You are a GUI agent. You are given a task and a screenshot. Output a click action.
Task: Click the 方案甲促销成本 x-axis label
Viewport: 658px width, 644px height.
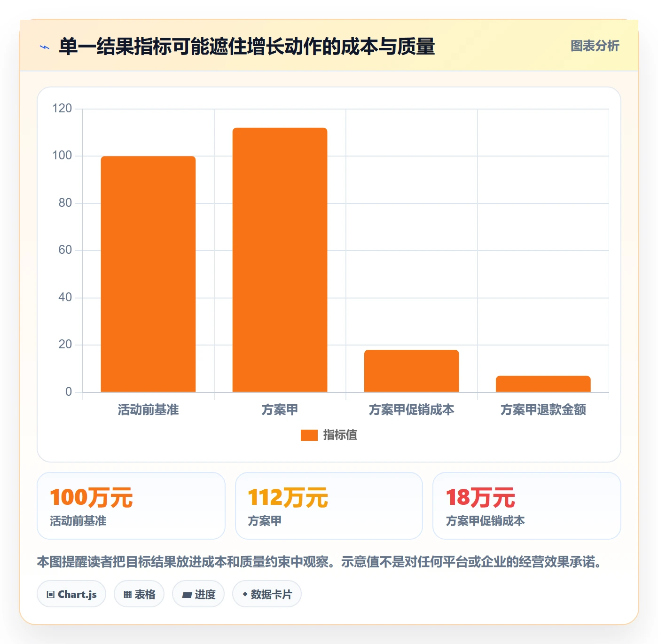tap(411, 410)
